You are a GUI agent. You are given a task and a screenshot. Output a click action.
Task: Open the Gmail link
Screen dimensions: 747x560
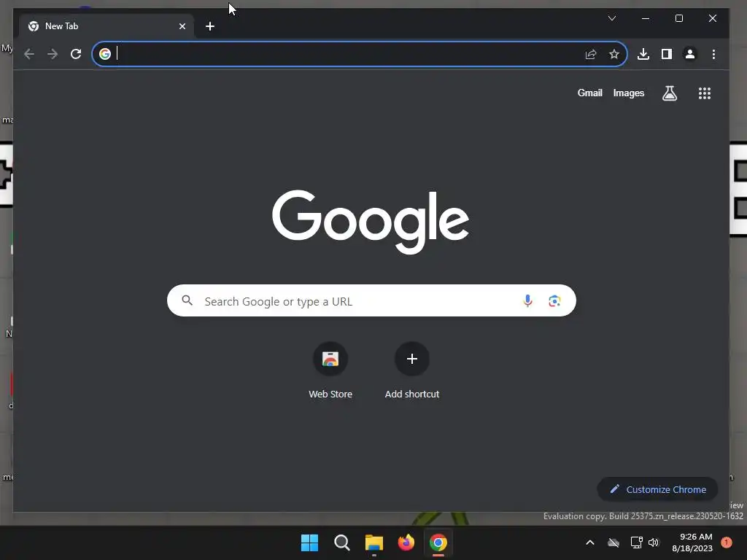(589, 93)
